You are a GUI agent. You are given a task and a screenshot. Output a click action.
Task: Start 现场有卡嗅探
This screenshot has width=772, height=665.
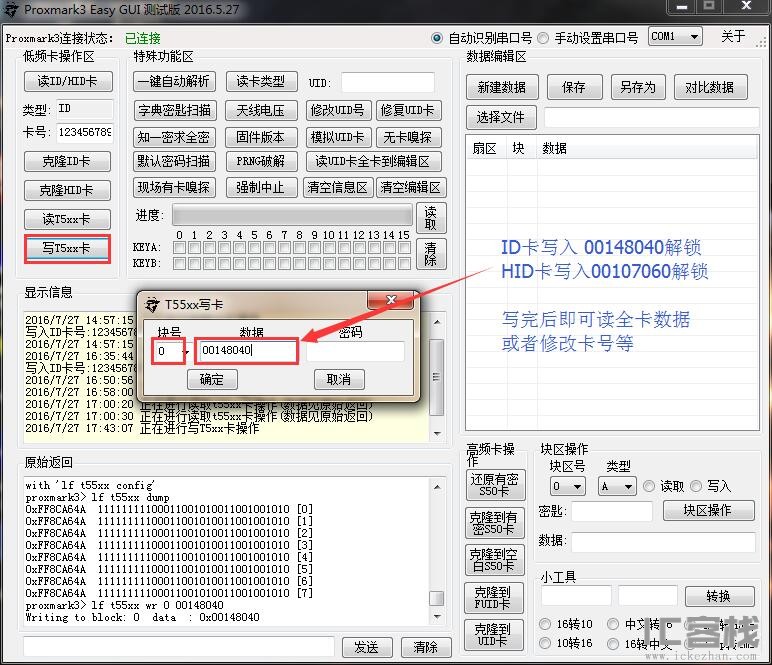point(174,188)
